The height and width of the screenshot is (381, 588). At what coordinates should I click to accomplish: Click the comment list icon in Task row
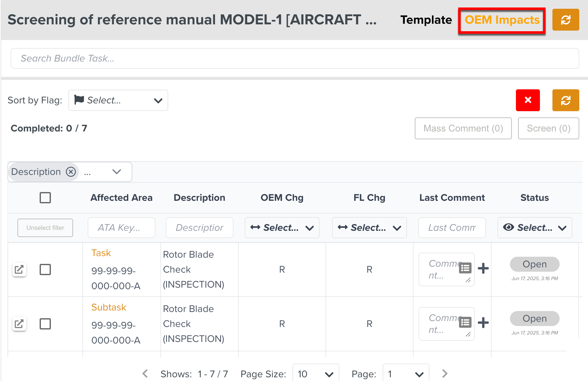point(465,268)
